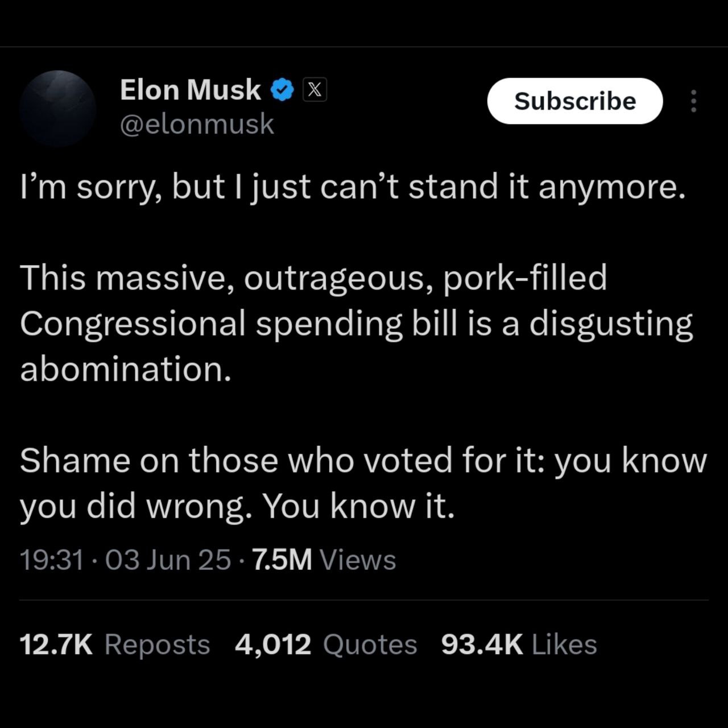Show the 12.7K Reposts list
Viewport: 728px width, 728px height.
(114, 644)
